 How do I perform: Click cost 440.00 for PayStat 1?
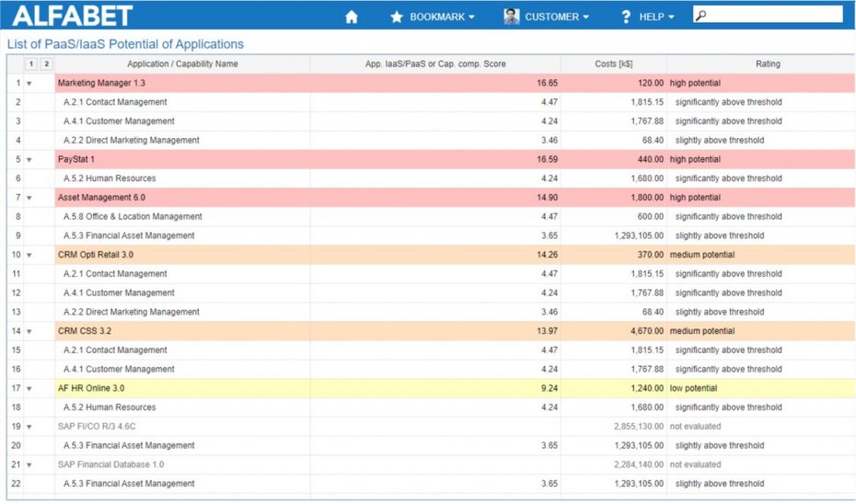pyautogui.click(x=650, y=159)
